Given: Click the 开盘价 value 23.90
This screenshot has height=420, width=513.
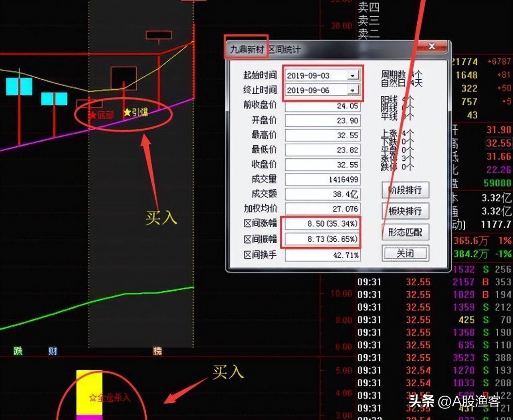Looking at the screenshot, I should 323,121.
